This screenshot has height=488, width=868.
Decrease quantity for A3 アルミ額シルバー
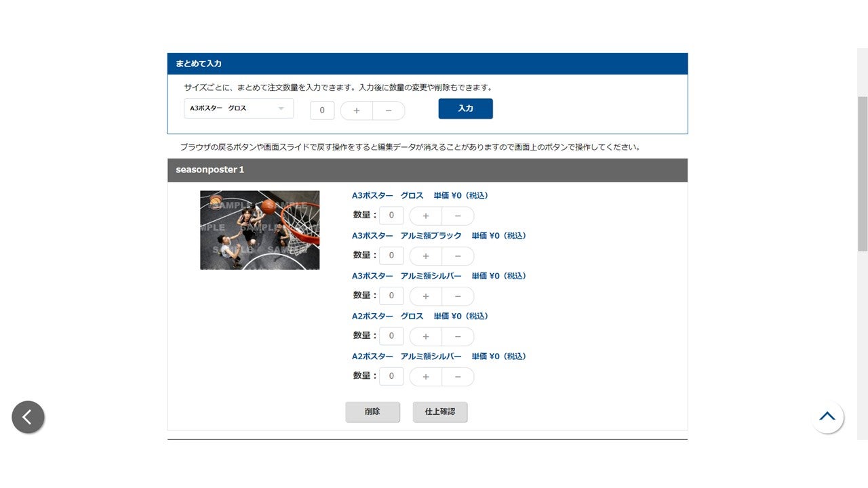click(x=458, y=296)
